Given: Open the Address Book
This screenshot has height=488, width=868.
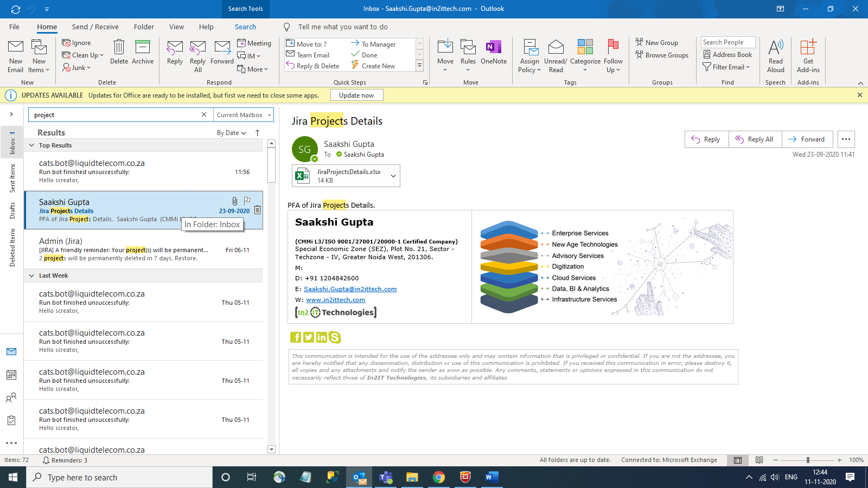Looking at the screenshot, I should [x=727, y=55].
